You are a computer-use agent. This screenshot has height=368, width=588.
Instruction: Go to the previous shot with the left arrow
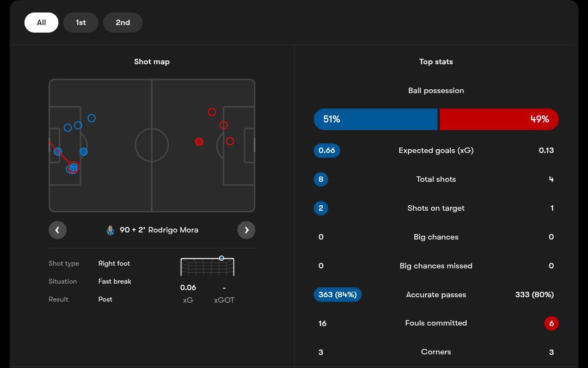click(58, 230)
